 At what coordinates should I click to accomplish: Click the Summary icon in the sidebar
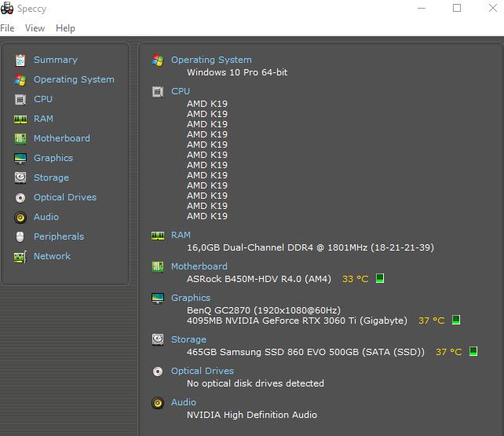[x=20, y=60]
